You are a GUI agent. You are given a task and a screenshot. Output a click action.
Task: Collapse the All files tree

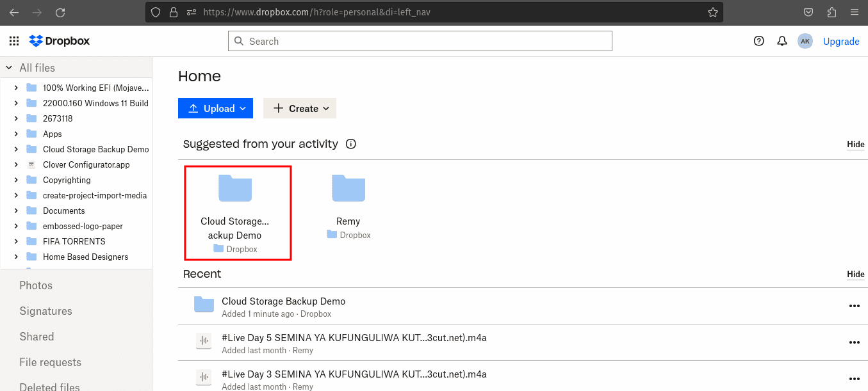9,67
